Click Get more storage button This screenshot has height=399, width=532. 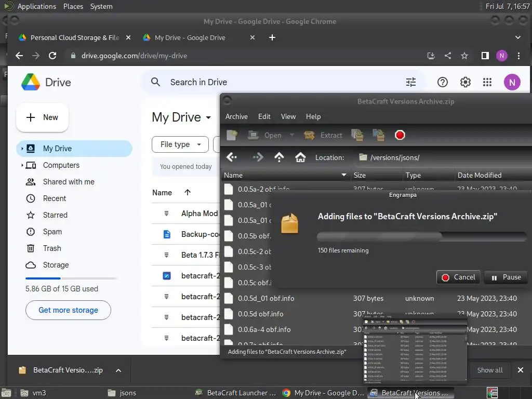point(68,310)
